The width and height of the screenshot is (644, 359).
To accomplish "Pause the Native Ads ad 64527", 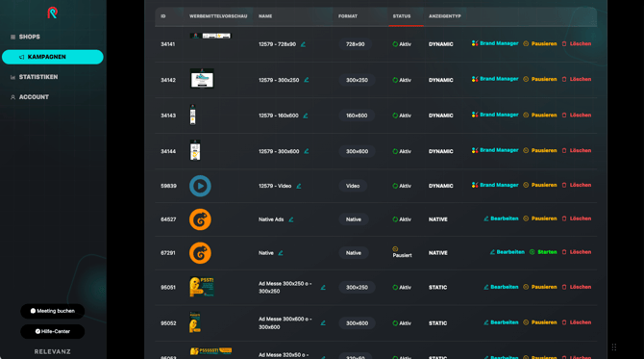I will tap(540, 218).
